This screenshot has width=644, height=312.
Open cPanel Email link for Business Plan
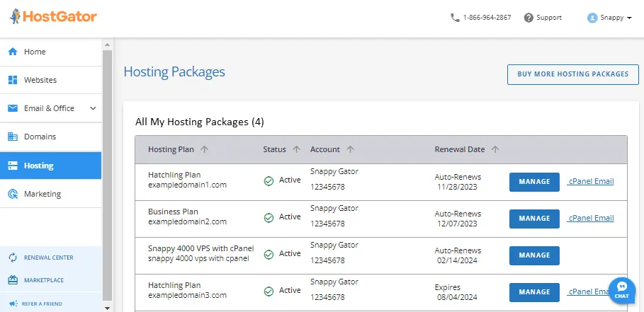pyautogui.click(x=591, y=219)
